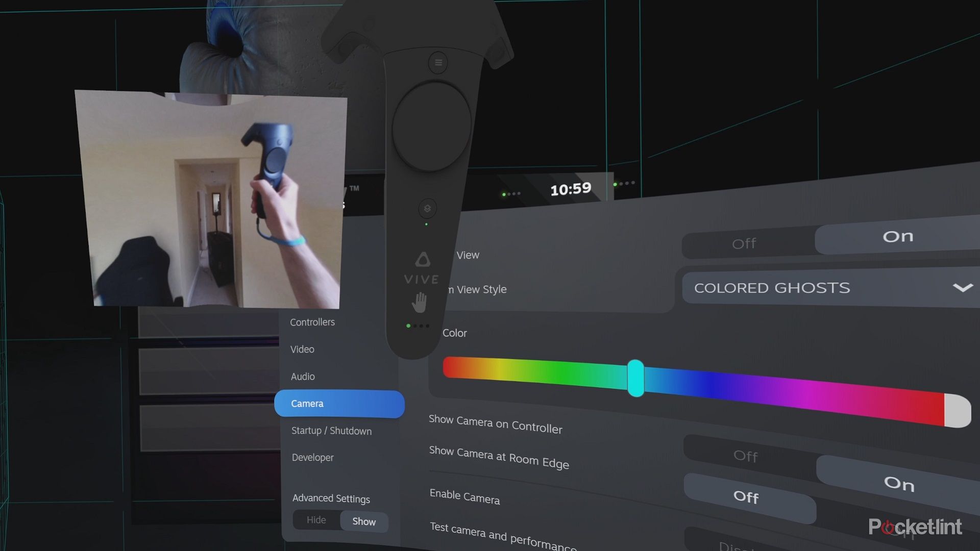Screen dimensions: 980x551
Task: Click the 10:59 clock display
Action: pyautogui.click(x=571, y=189)
